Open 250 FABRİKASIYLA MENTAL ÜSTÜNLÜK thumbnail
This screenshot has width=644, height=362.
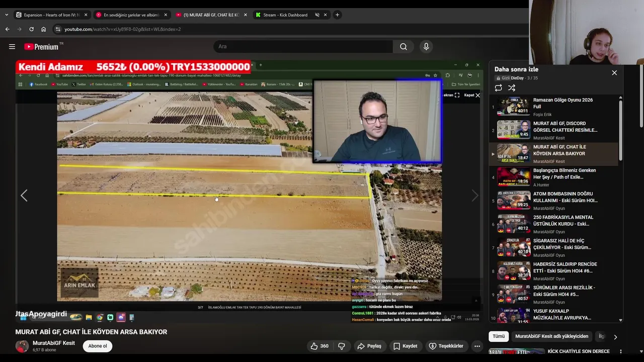click(x=514, y=224)
